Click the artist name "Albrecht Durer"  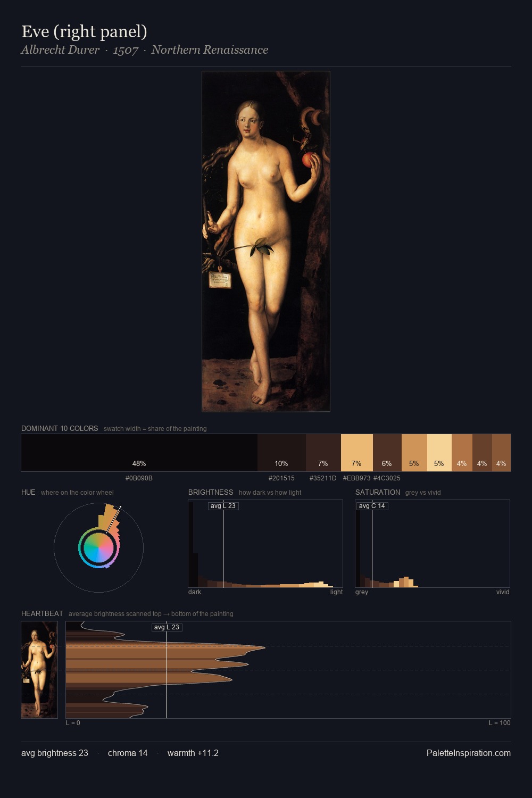tap(60, 50)
